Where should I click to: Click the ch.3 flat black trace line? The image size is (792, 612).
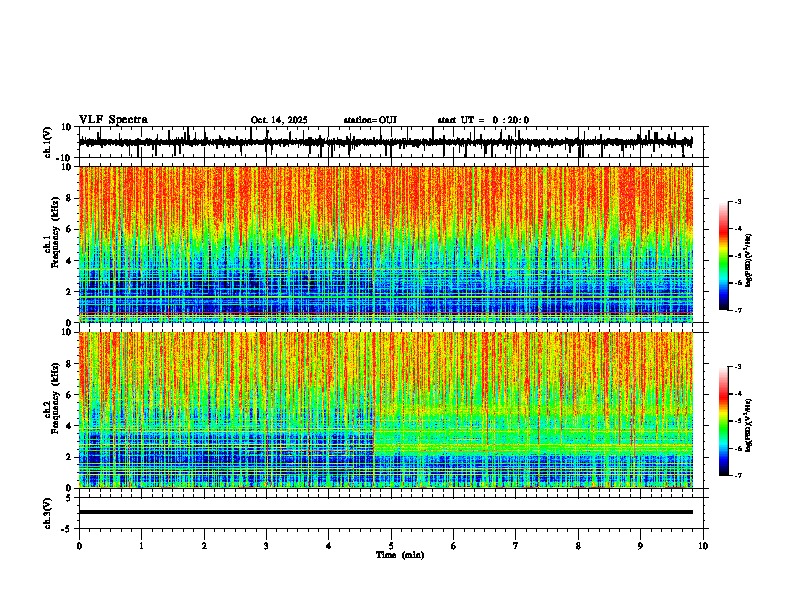[x=385, y=512]
